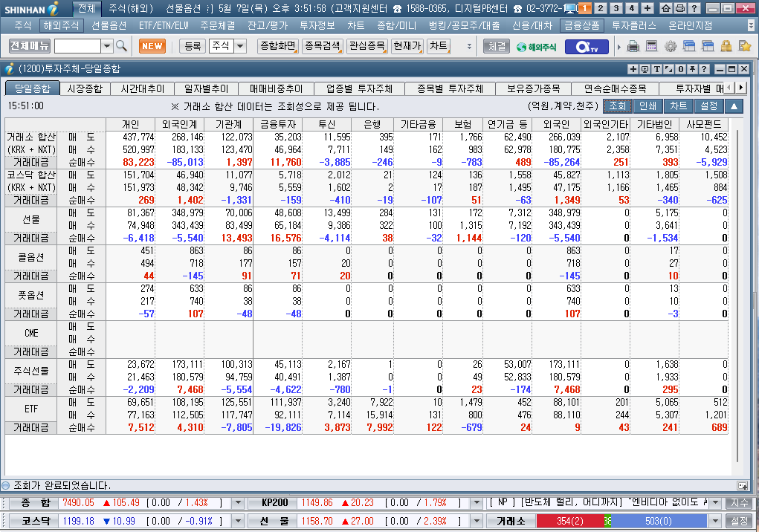Click the gold padlock lock icon
This screenshot has width=759, height=532.
tap(726, 46)
